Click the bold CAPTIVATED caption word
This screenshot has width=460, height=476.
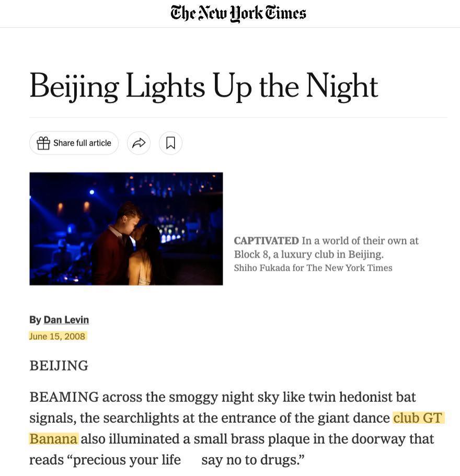coord(266,241)
